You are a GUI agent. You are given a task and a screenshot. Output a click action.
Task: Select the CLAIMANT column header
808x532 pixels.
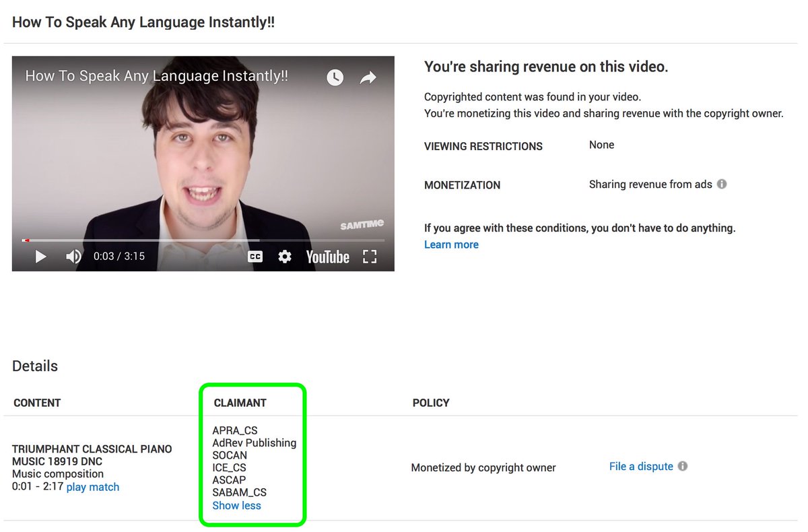[x=240, y=403]
